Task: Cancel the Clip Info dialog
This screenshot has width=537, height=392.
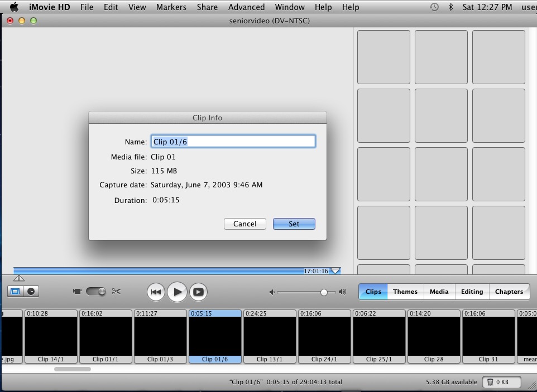Action: pyautogui.click(x=245, y=224)
